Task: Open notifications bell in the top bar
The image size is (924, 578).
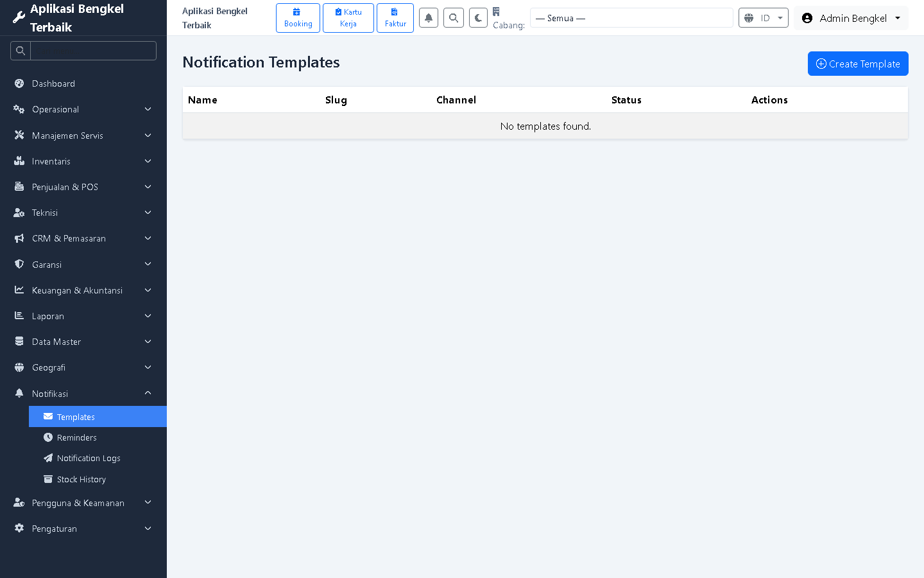Action: coord(429,18)
